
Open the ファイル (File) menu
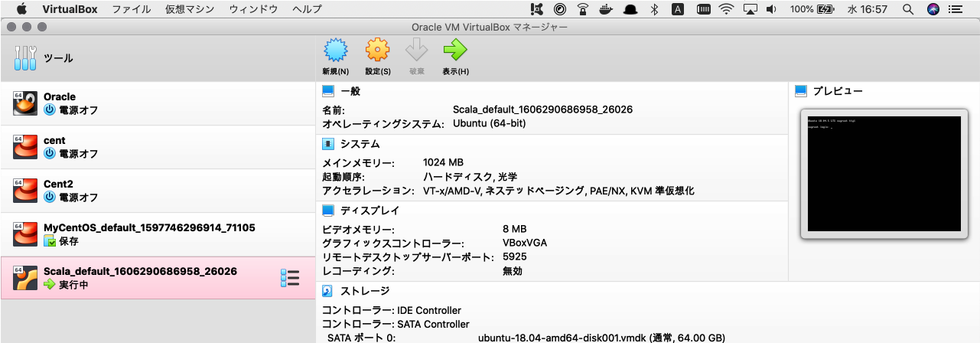pos(132,9)
